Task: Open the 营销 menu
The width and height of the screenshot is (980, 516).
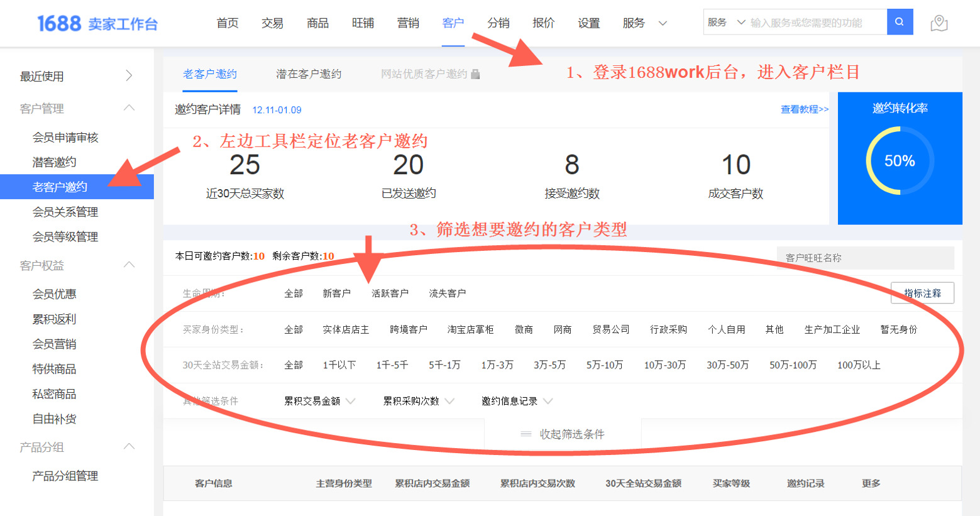Action: tap(408, 23)
